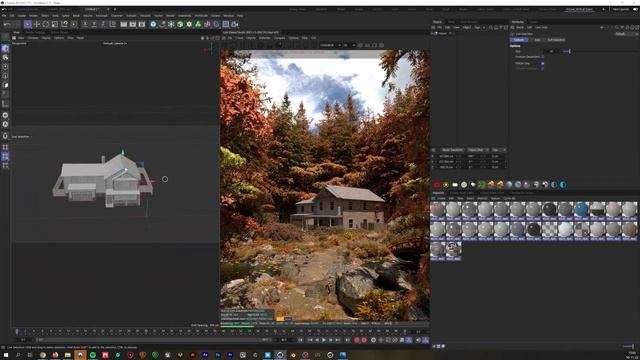Click the Radius value input field
Viewport: 640px width, 360px height.
551,51
